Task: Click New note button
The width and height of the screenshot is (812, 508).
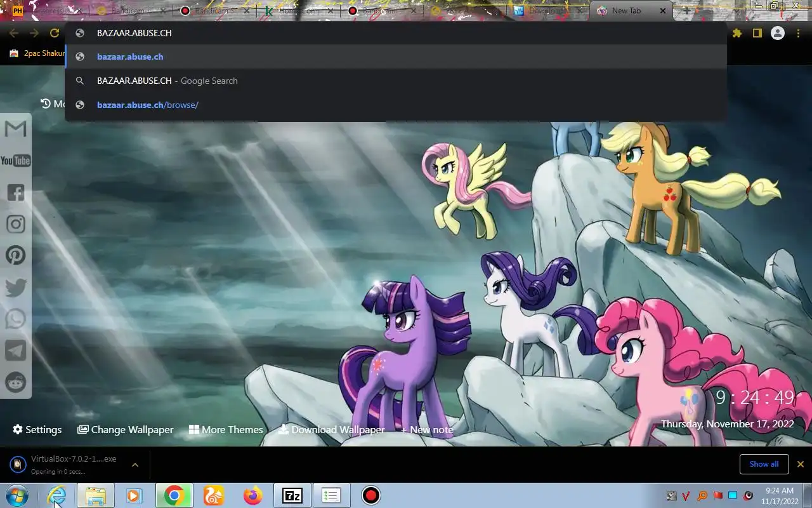Action: [x=427, y=430]
